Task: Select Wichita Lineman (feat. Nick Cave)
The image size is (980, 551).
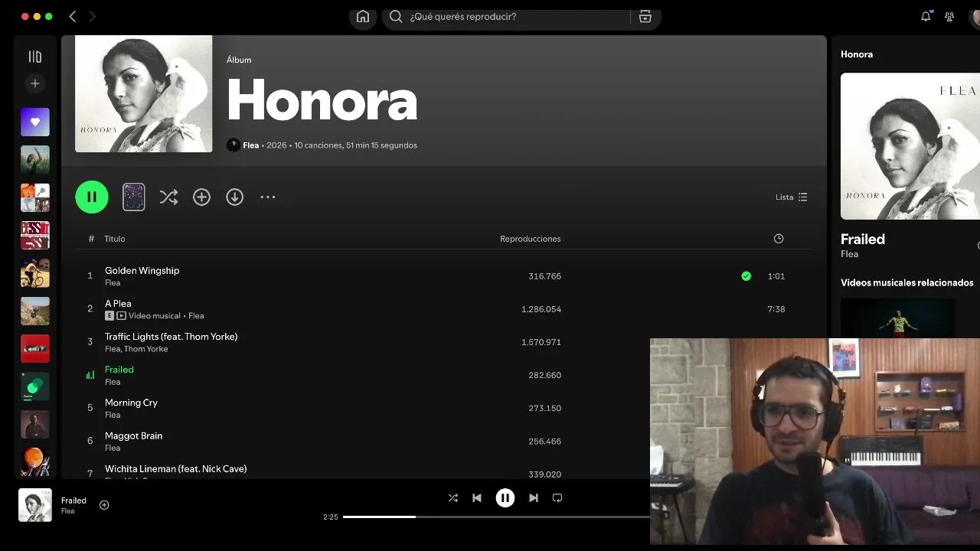Action: click(x=176, y=468)
